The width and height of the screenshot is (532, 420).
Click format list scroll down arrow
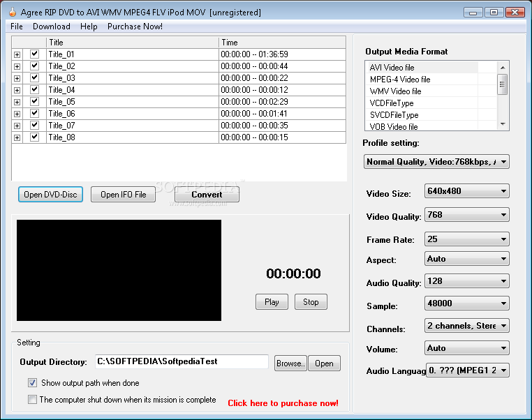pos(503,124)
